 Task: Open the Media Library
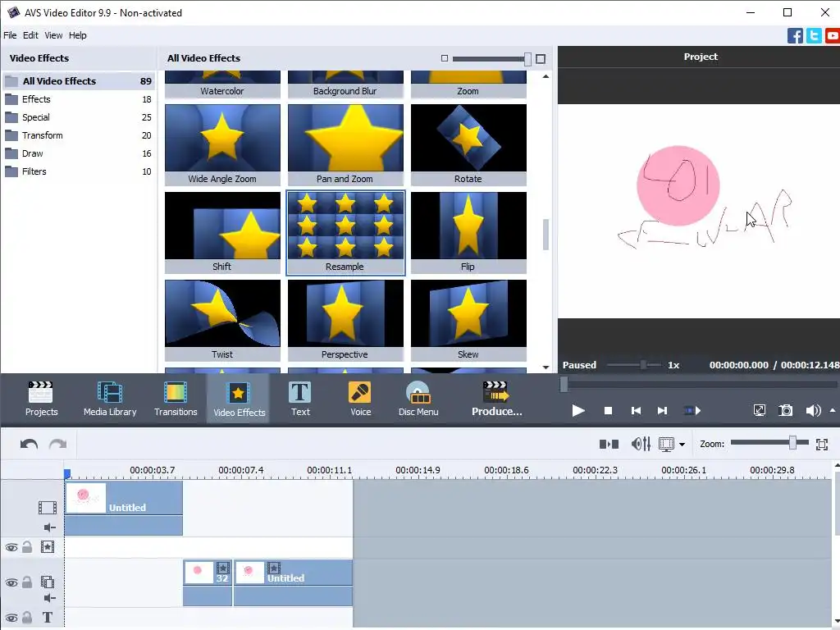coord(110,398)
